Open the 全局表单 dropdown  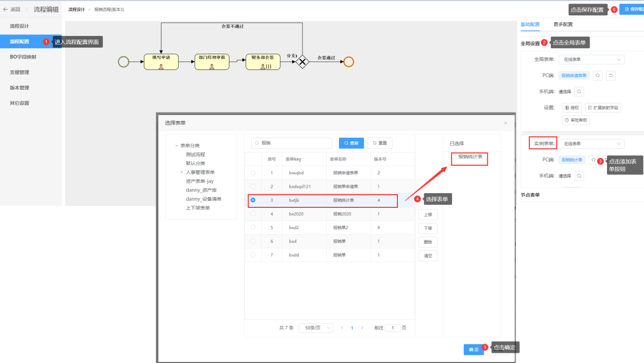(591, 59)
